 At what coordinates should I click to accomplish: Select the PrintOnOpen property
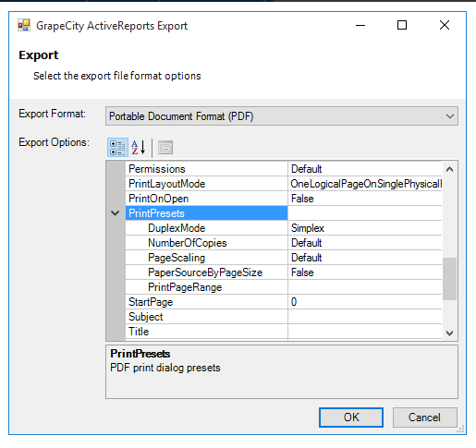(x=206, y=199)
